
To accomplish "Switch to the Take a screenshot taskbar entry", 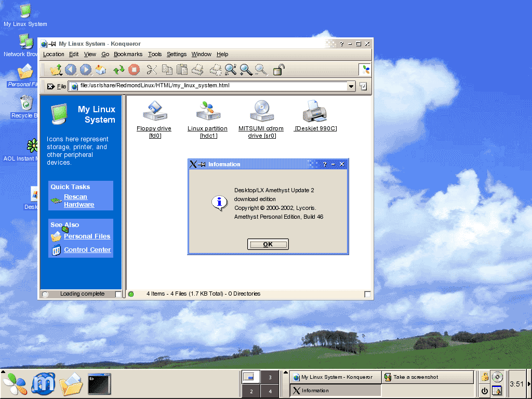I will (x=428, y=377).
